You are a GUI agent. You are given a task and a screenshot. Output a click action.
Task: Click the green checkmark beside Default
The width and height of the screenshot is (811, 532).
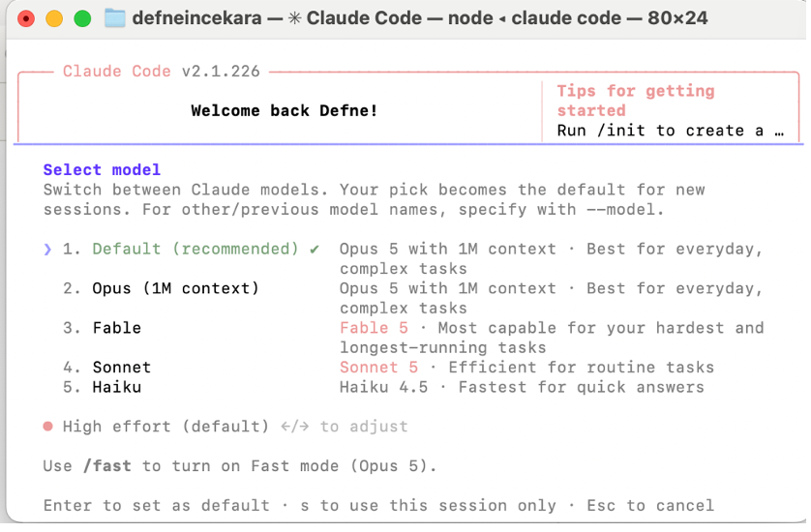point(314,250)
